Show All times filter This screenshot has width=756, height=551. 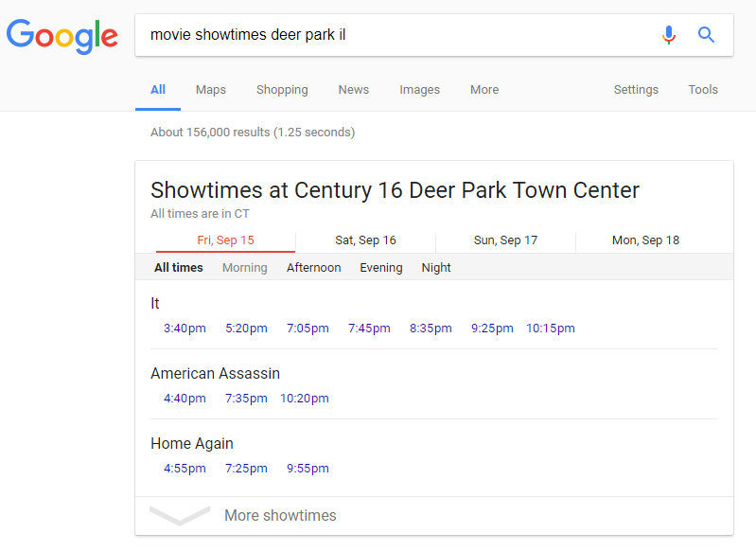[x=179, y=268]
